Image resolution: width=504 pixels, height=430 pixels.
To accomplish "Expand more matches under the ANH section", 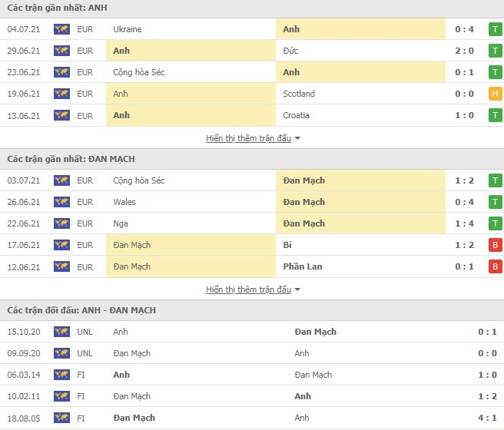I will coord(248,138).
